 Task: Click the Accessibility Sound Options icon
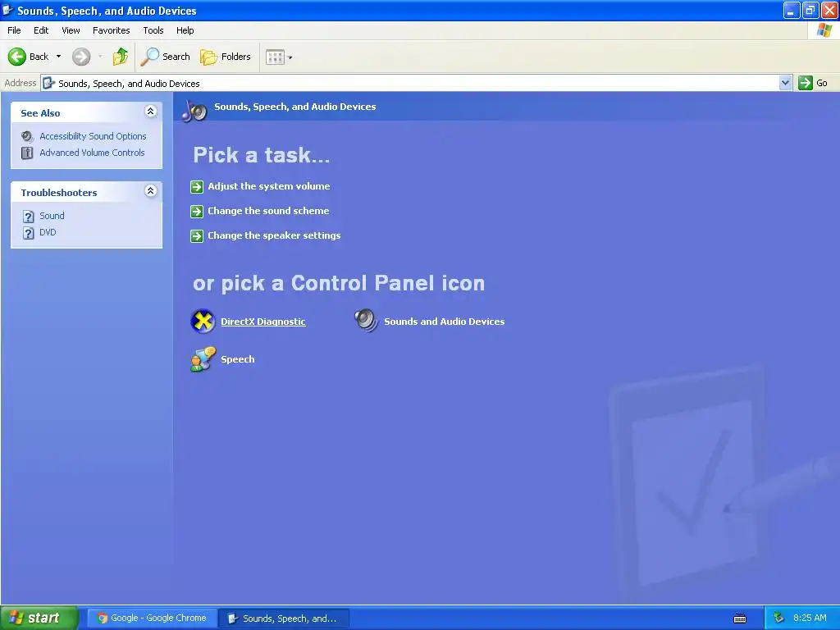point(27,137)
